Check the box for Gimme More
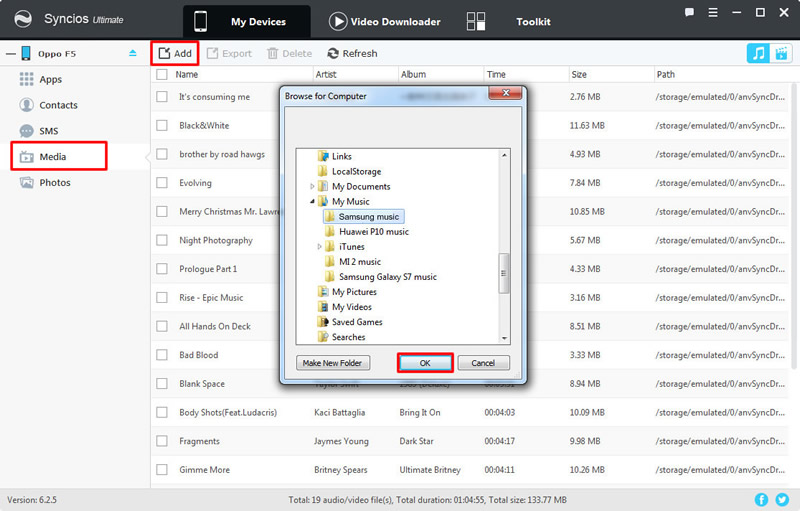 click(x=162, y=469)
